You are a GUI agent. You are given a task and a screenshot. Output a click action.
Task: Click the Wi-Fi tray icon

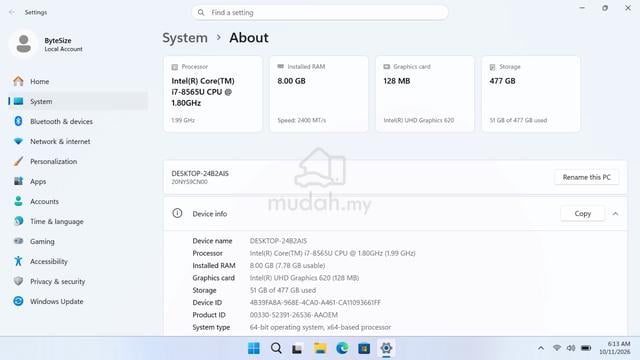pos(557,348)
